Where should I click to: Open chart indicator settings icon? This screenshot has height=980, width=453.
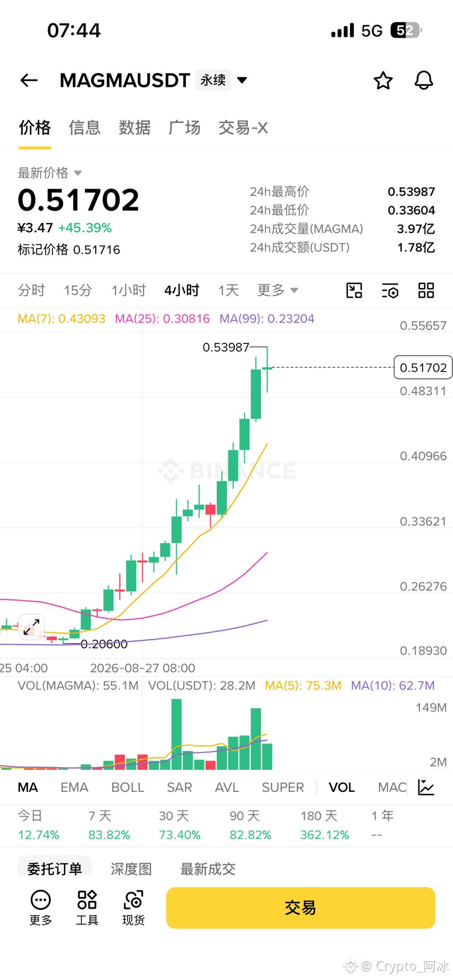(x=390, y=290)
